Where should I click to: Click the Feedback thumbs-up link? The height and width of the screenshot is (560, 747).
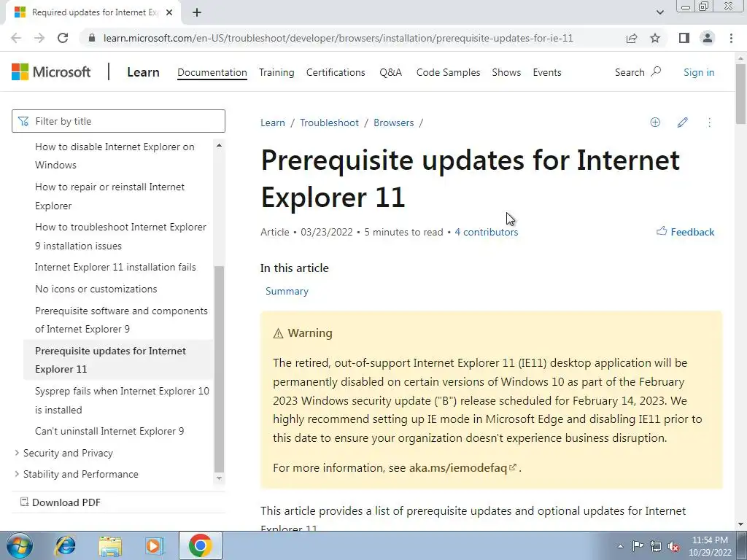pyautogui.click(x=685, y=232)
